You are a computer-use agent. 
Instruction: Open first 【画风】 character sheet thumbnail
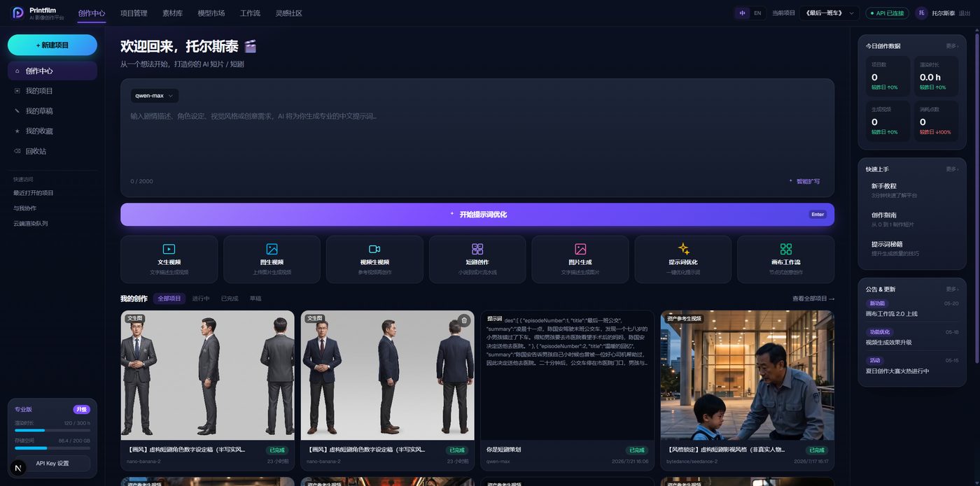click(207, 375)
